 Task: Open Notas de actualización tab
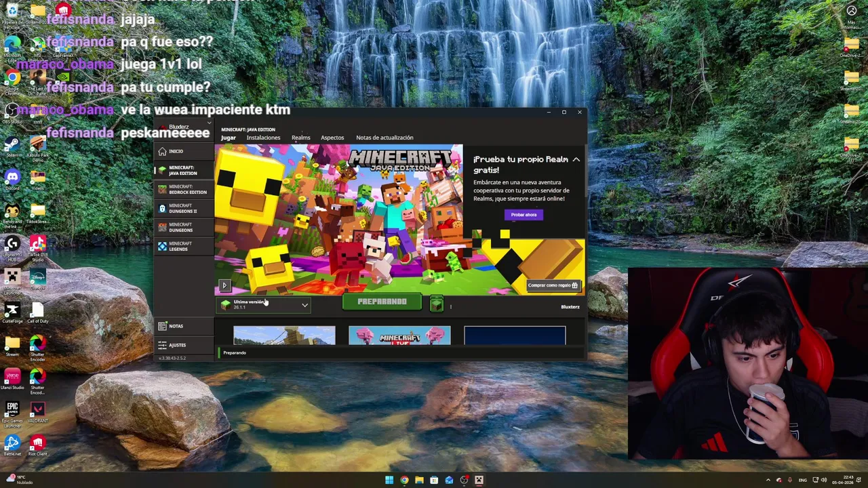tap(384, 138)
